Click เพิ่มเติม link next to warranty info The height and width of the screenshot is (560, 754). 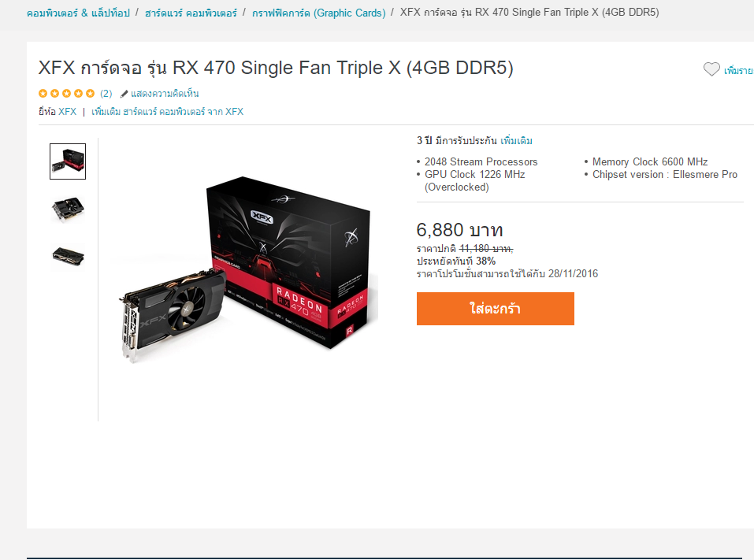coord(516,141)
